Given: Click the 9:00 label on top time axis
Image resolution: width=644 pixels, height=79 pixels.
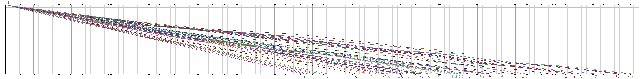Looking at the screenshot, I should 8,5.
